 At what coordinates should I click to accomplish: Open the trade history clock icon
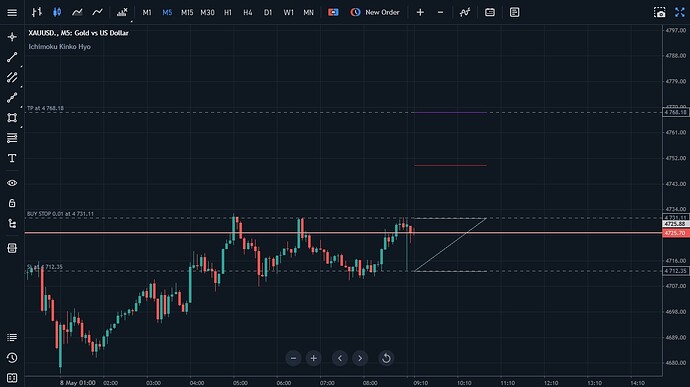[x=12, y=358]
